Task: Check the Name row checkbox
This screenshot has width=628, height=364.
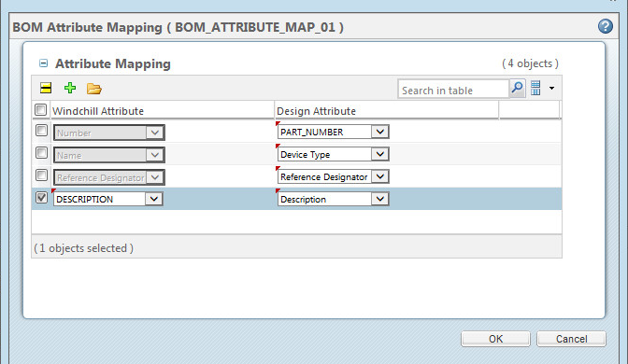Action: (42, 153)
